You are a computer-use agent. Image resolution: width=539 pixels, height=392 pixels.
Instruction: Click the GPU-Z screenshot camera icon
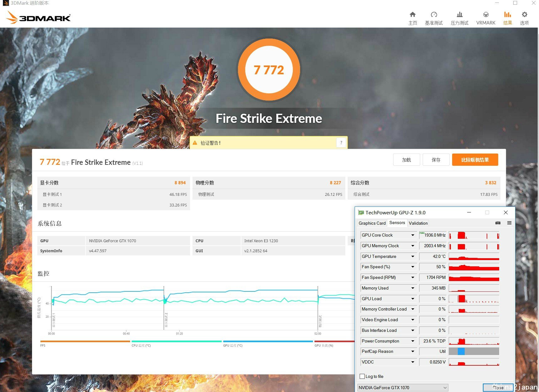[498, 223]
